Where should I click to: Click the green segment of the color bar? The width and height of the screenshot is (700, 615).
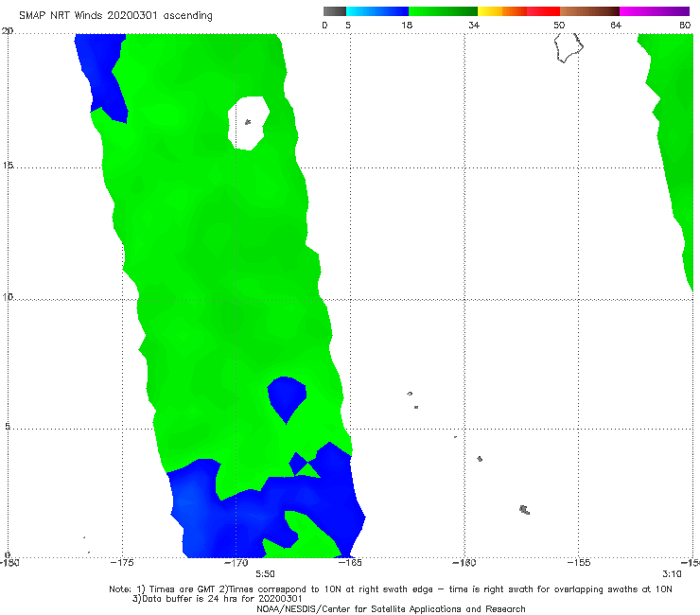443,11
